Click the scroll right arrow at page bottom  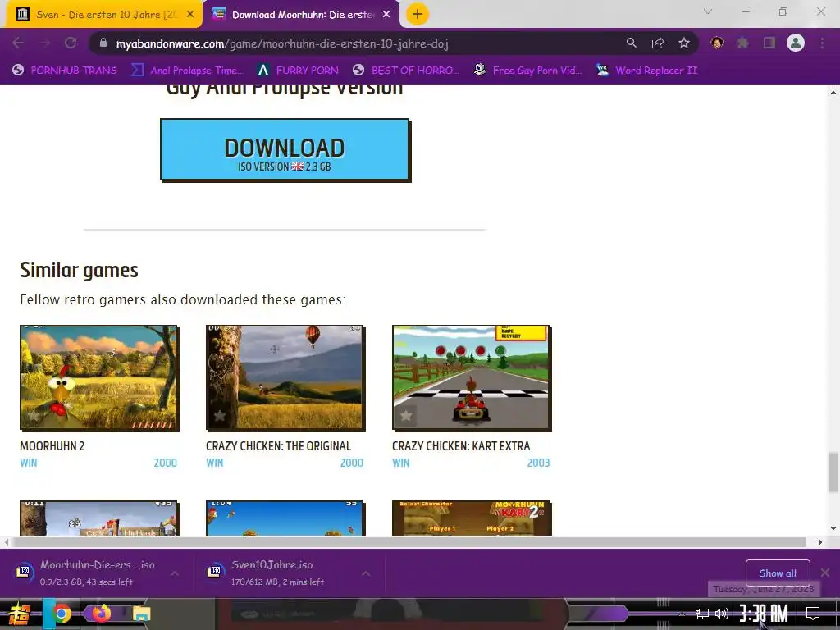pyautogui.click(x=819, y=542)
